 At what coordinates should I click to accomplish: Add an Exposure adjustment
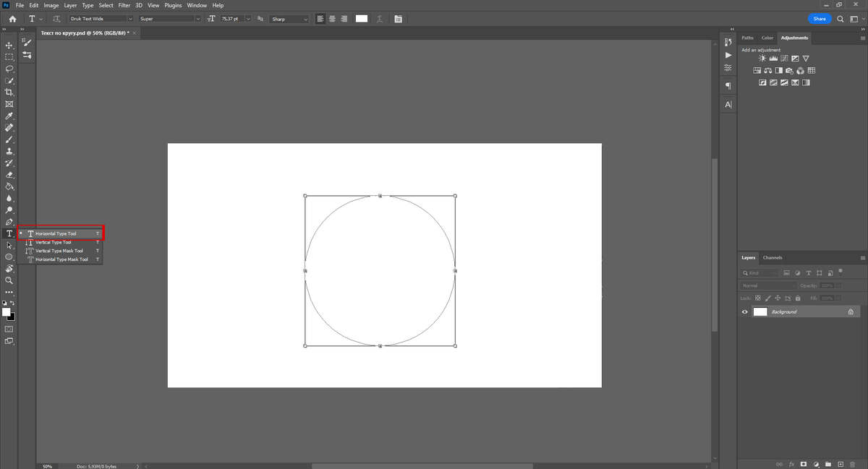point(795,59)
